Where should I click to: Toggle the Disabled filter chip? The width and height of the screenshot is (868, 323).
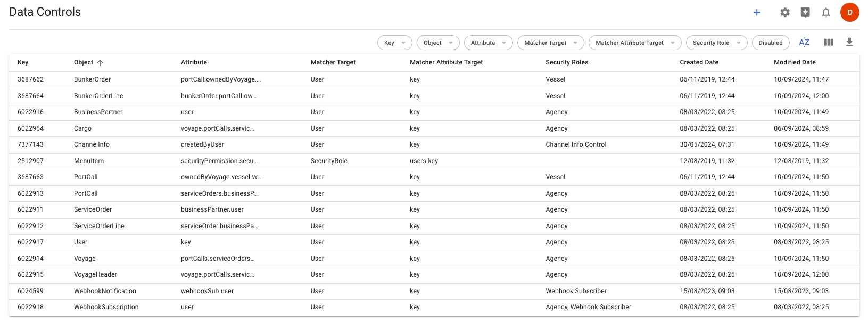tap(770, 43)
